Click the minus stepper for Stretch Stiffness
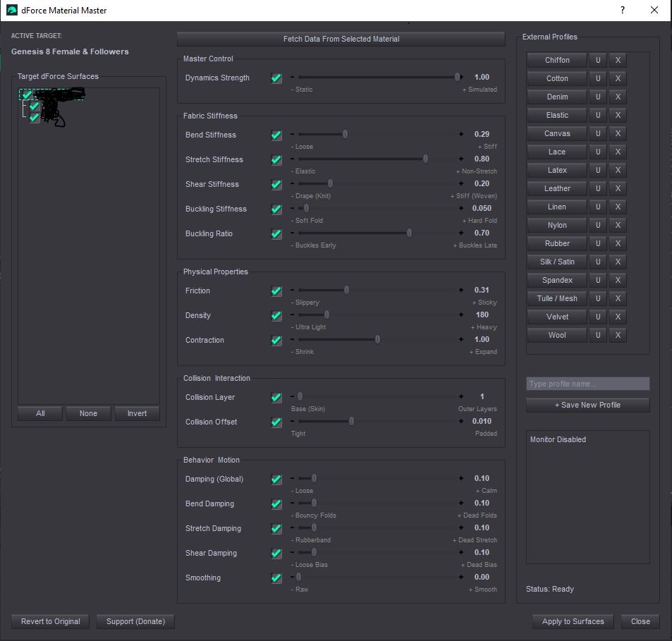This screenshot has height=641, width=672. [293, 159]
